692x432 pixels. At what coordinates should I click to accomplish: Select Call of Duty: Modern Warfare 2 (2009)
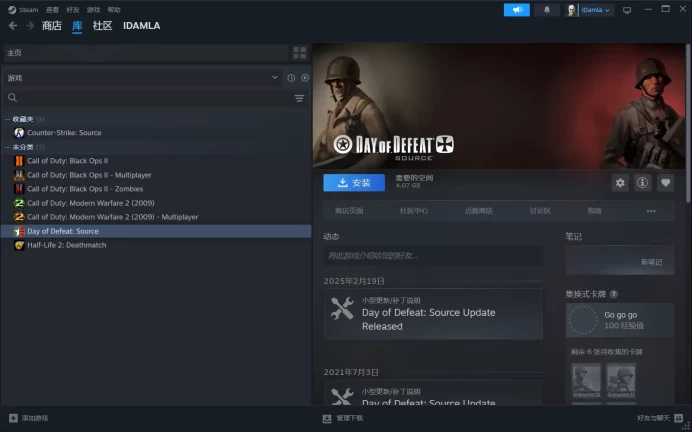pyautogui.click(x=91, y=203)
